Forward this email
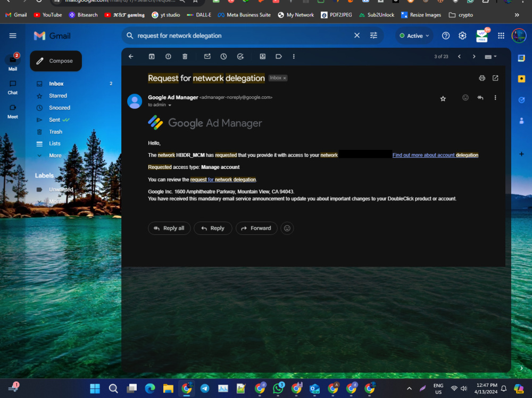The height and width of the screenshot is (398, 532). pyautogui.click(x=256, y=228)
